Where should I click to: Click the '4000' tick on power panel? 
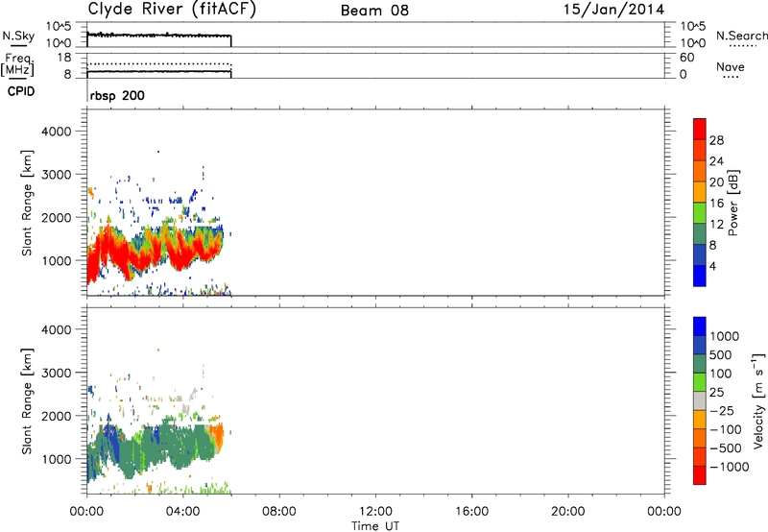57,132
